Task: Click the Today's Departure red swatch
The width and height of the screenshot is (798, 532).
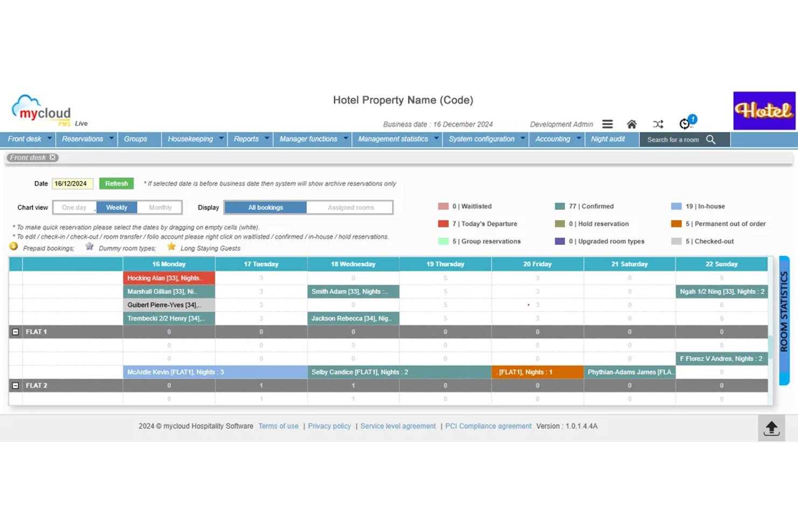Action: (443, 224)
